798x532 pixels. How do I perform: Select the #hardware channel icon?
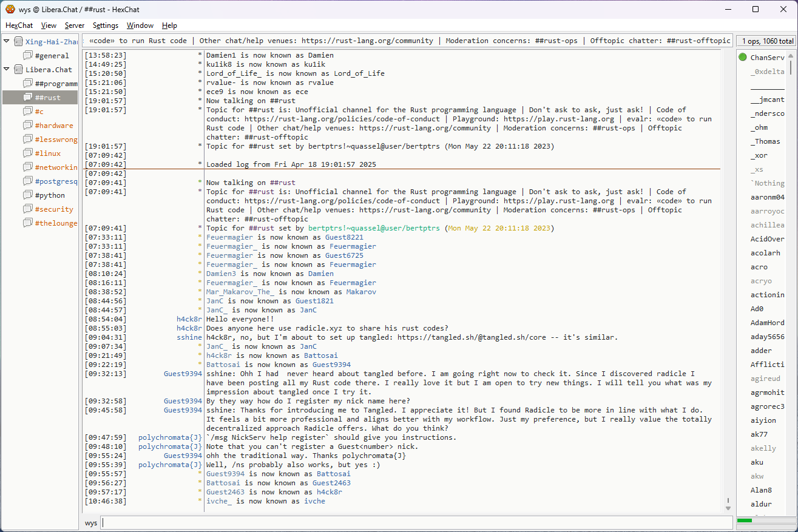point(28,126)
